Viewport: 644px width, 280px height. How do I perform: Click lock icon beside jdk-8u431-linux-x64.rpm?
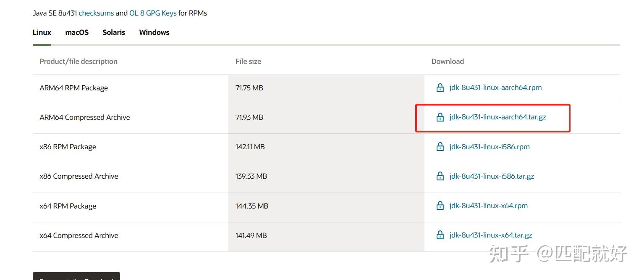coord(440,206)
